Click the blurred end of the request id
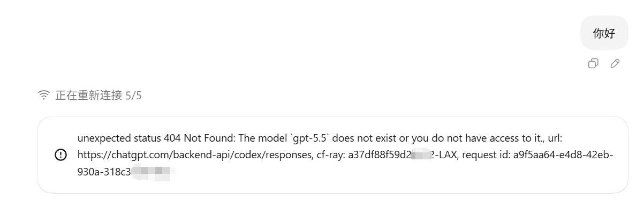644x206 pixels. pos(153,172)
